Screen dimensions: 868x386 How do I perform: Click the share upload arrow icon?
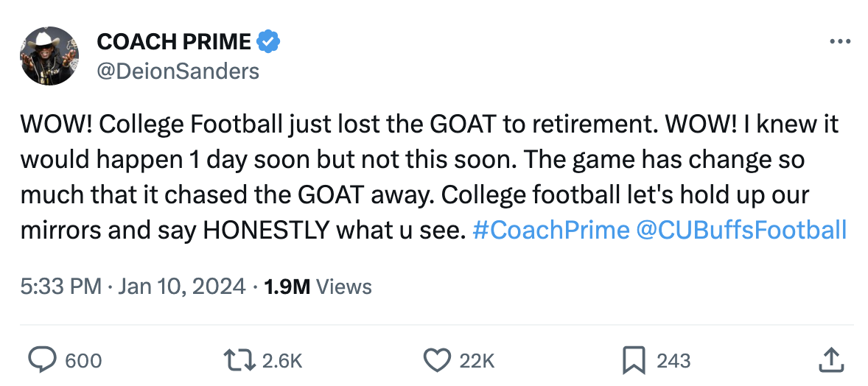830,360
